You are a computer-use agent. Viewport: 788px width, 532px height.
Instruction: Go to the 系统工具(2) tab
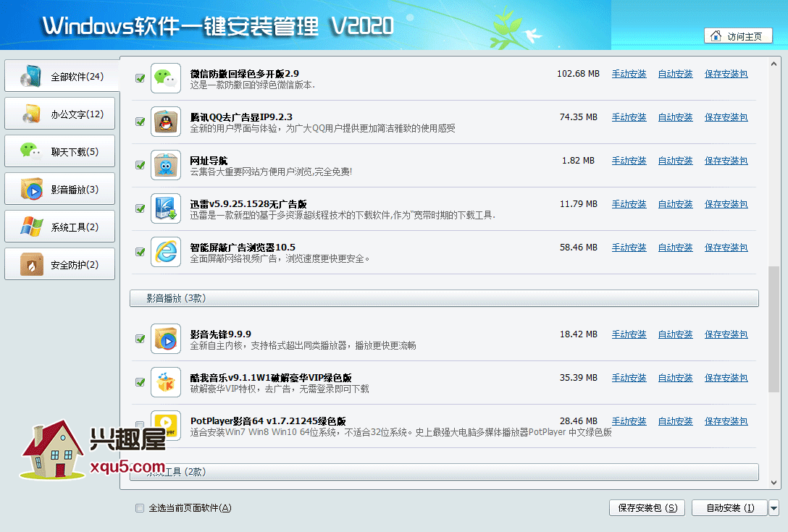click(60, 227)
